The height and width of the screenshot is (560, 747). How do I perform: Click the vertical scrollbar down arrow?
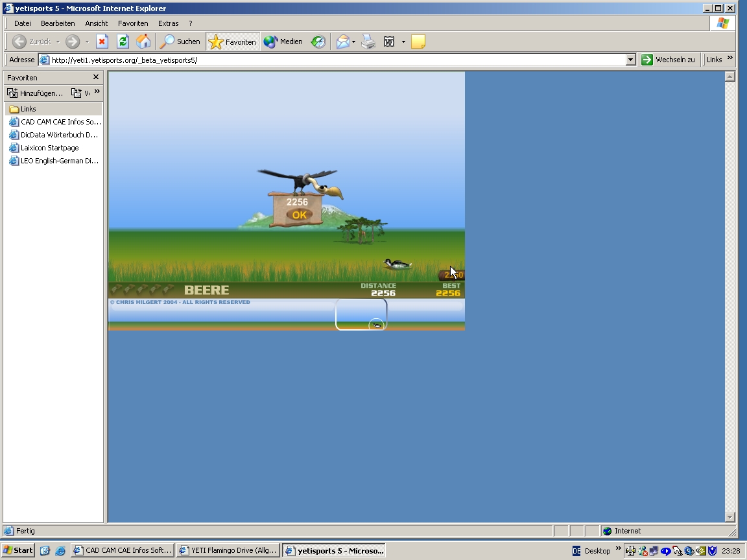coord(730,517)
